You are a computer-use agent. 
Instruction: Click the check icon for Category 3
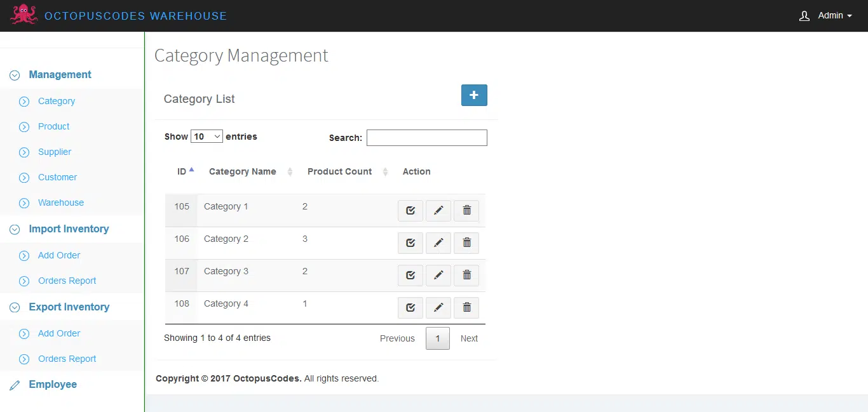pos(410,275)
